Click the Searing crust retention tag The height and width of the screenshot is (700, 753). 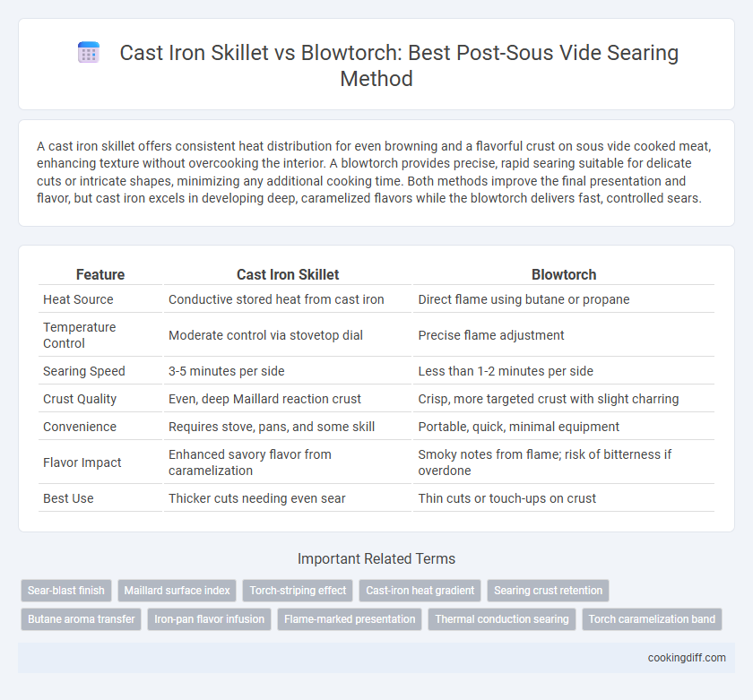pos(548,591)
